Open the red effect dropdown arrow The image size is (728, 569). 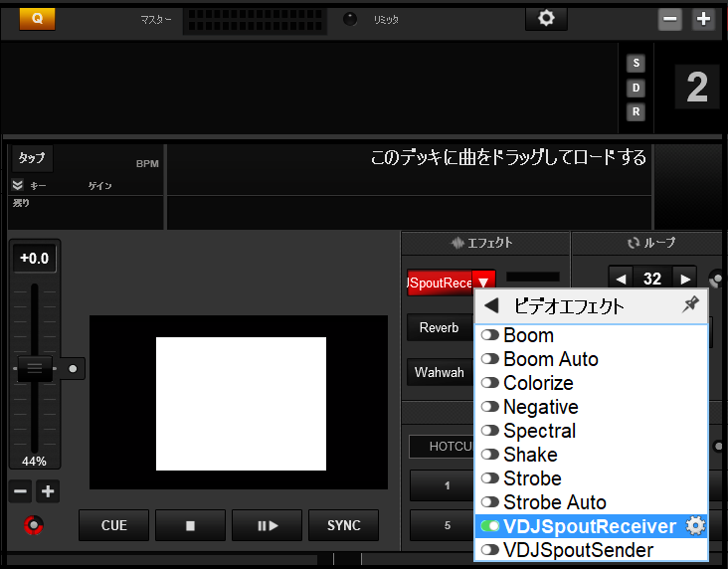click(x=483, y=283)
